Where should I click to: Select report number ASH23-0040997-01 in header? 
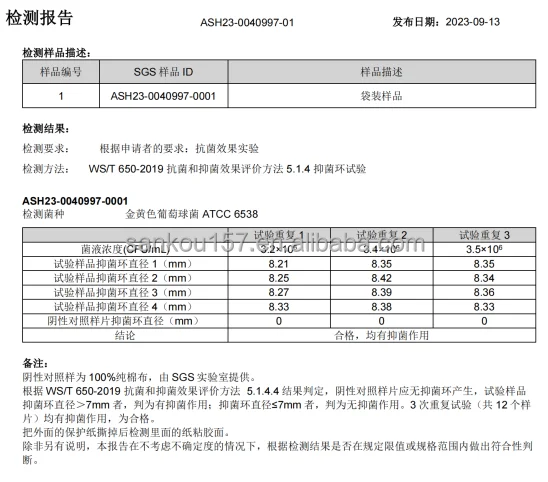coord(247,23)
